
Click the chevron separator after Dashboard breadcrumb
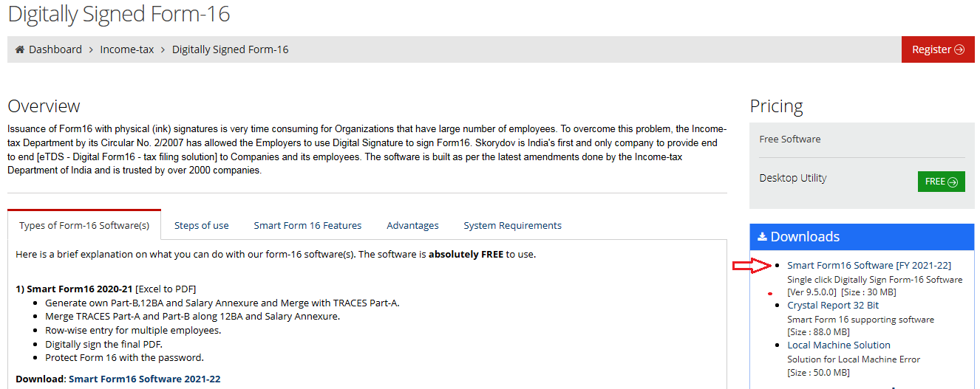pos(91,49)
